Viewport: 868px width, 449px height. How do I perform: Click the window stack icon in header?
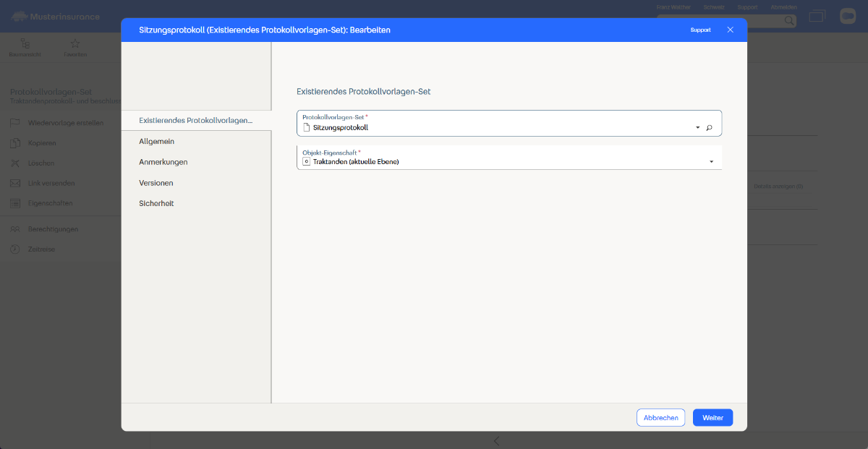(817, 16)
